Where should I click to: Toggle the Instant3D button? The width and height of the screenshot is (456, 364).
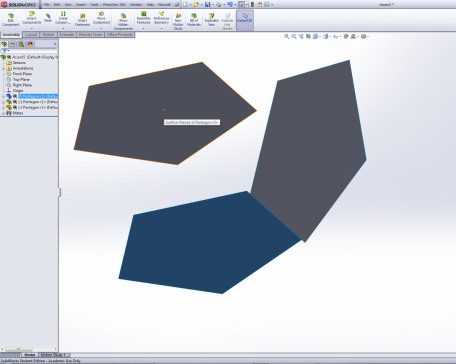click(245, 20)
